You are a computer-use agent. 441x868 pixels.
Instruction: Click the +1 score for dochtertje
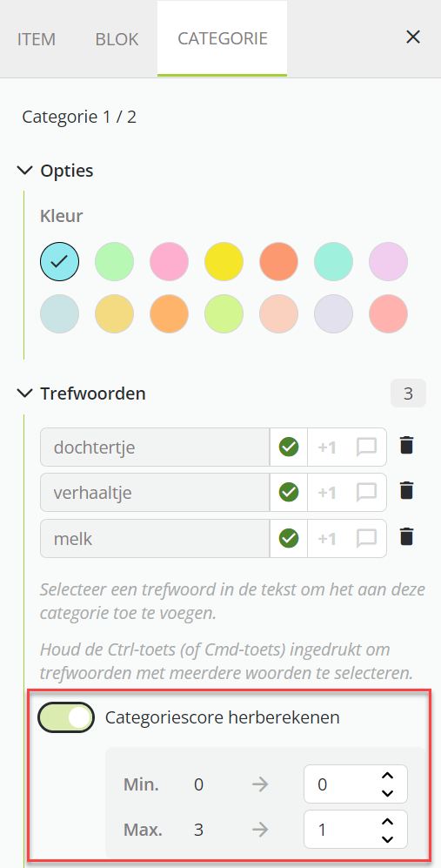click(x=327, y=447)
